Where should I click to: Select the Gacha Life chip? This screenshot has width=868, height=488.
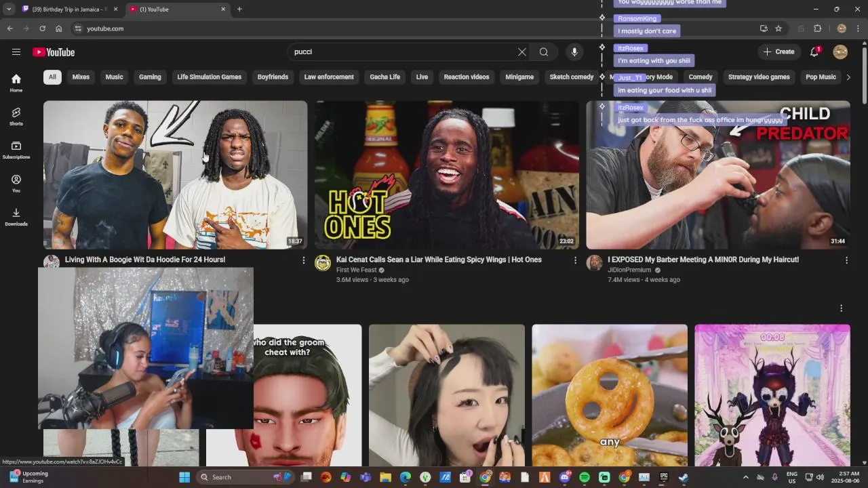385,77
